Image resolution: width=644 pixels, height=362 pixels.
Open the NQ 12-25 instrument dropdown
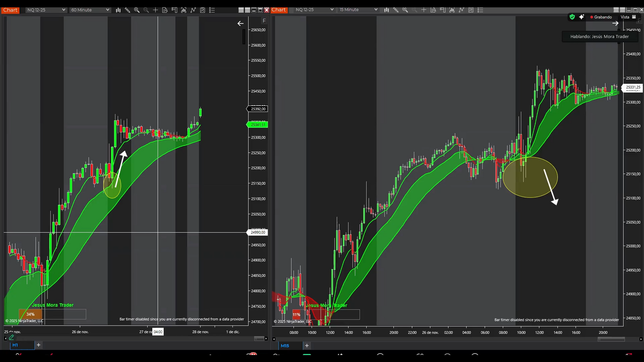pyautogui.click(x=46, y=9)
